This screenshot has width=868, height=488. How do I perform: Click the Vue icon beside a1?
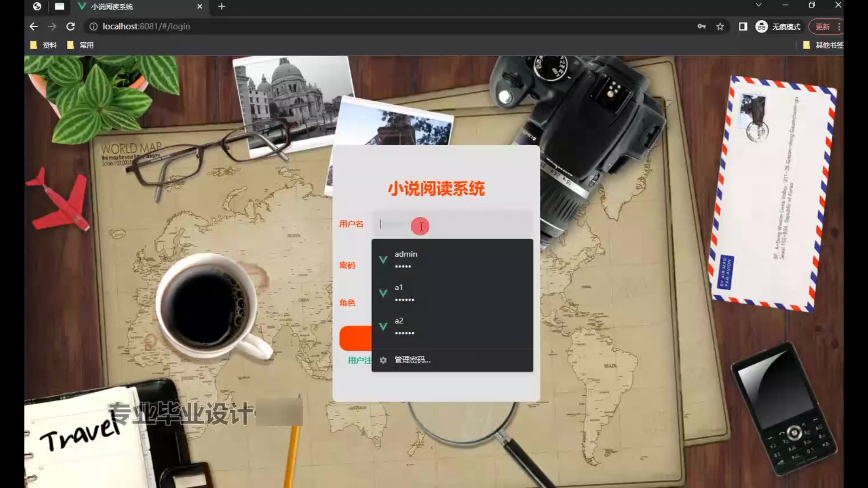coord(383,293)
